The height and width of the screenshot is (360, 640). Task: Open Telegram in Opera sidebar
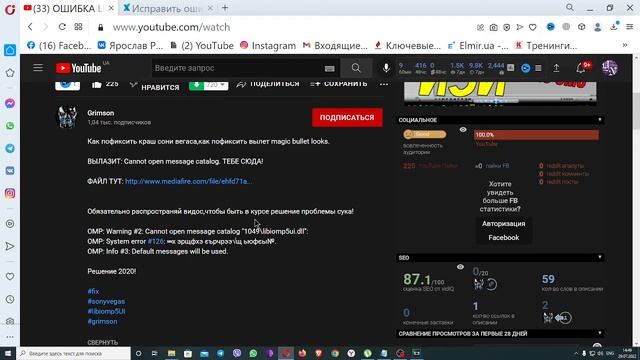pos(10,149)
